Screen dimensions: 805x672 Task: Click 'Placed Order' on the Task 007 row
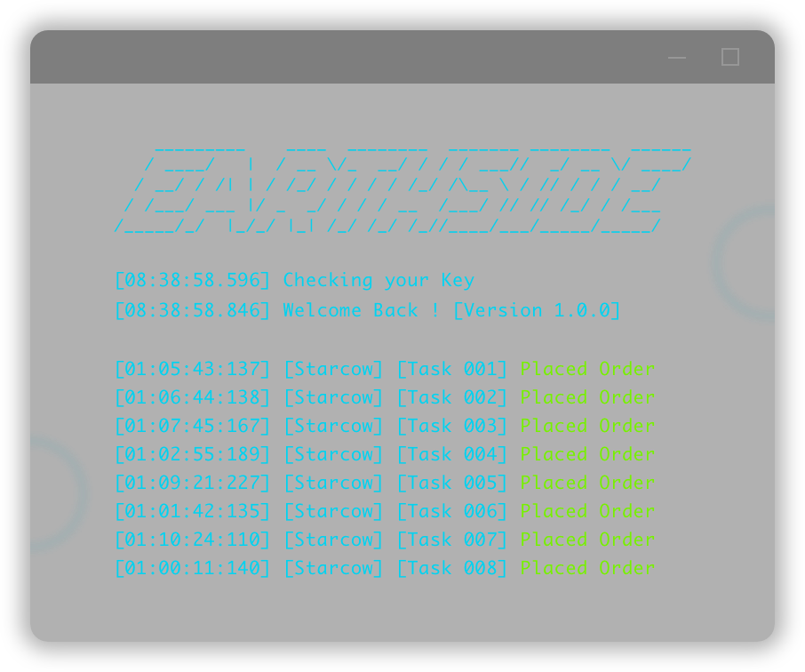point(588,540)
